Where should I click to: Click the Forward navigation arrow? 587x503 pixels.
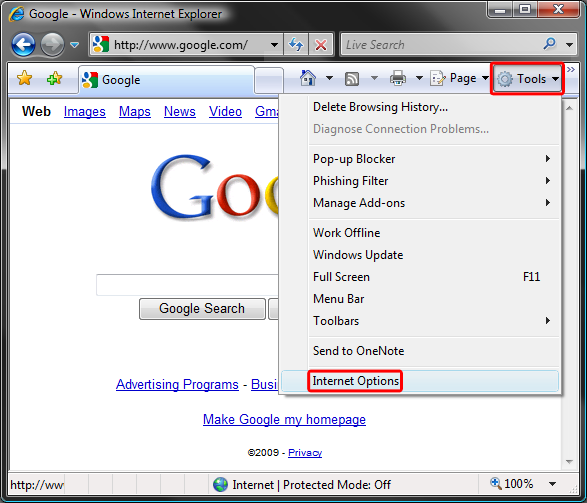[52, 45]
